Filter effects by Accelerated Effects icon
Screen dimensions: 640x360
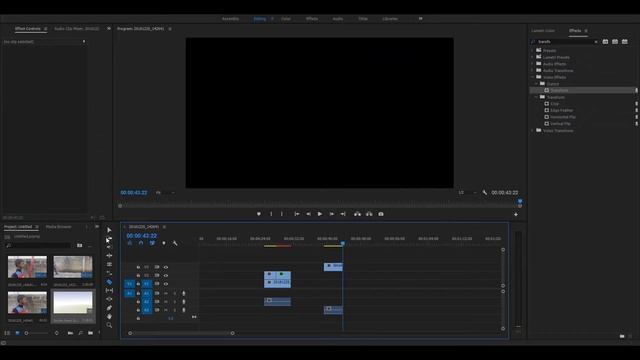click(605, 42)
